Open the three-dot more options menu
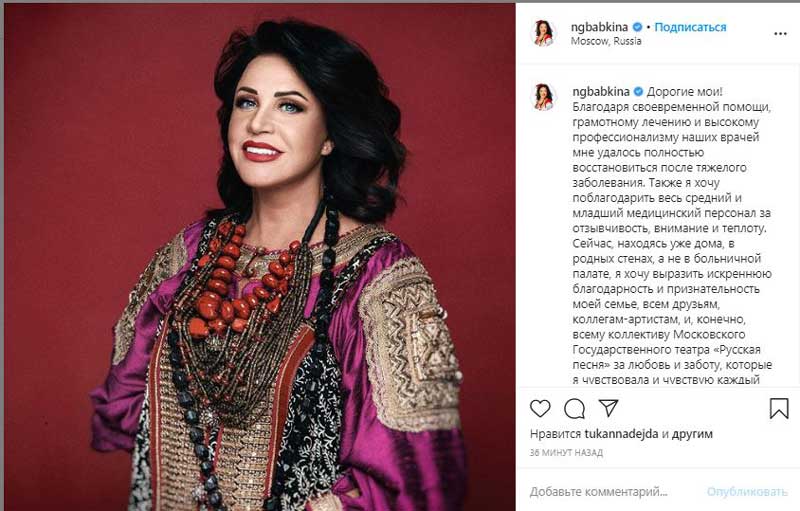Screen dimensions: 800x511 tap(780, 34)
